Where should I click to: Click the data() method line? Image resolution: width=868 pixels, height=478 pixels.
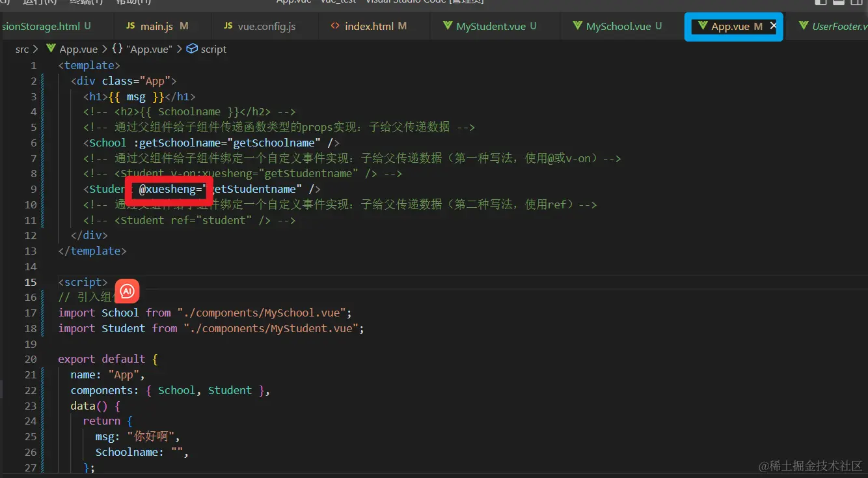pos(96,406)
